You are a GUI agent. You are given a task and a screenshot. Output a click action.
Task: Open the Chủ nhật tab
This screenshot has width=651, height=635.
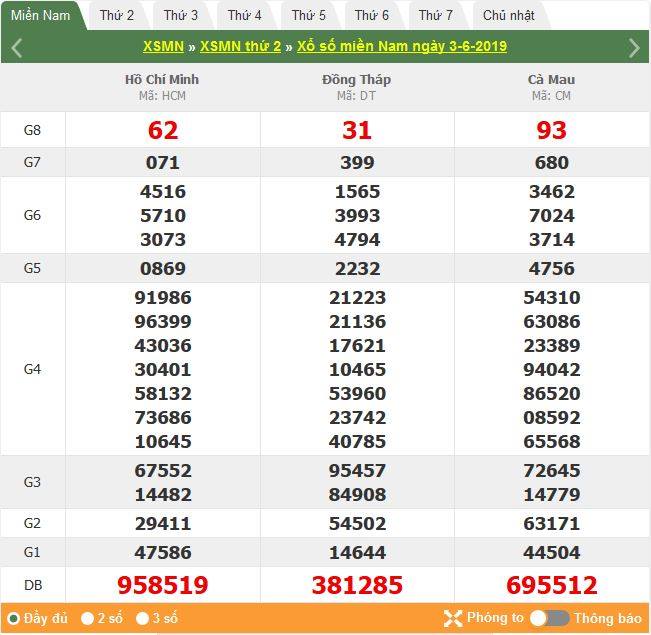tap(508, 15)
